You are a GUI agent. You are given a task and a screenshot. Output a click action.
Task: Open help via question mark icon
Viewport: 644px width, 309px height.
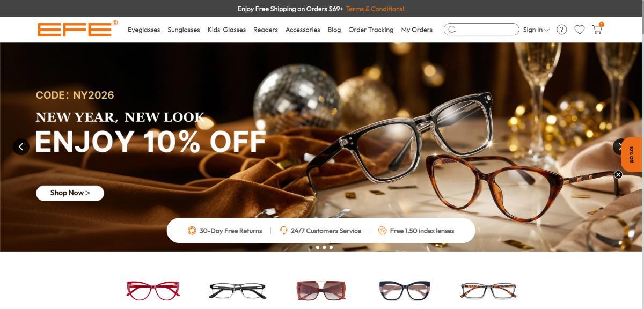[x=562, y=30]
